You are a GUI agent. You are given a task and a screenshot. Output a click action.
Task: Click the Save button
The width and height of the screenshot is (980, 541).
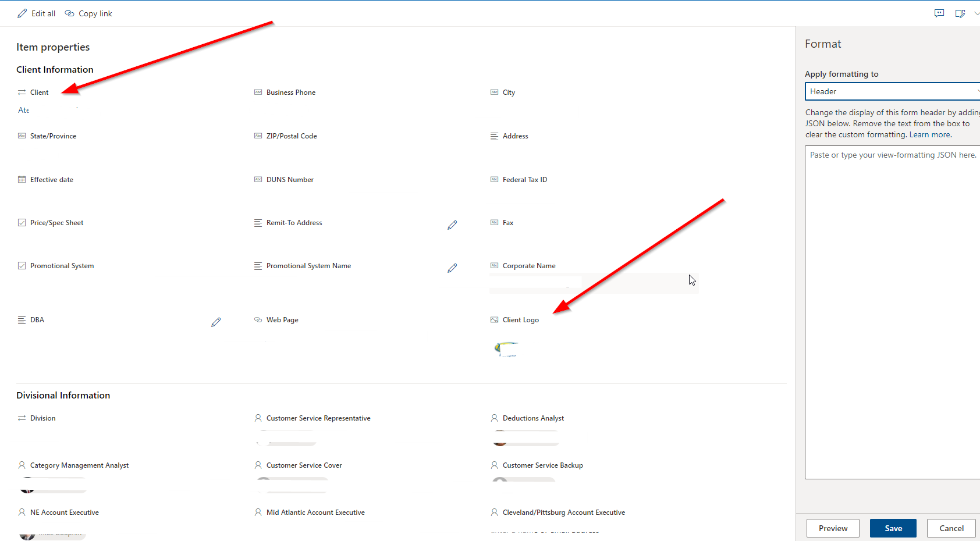click(x=893, y=528)
